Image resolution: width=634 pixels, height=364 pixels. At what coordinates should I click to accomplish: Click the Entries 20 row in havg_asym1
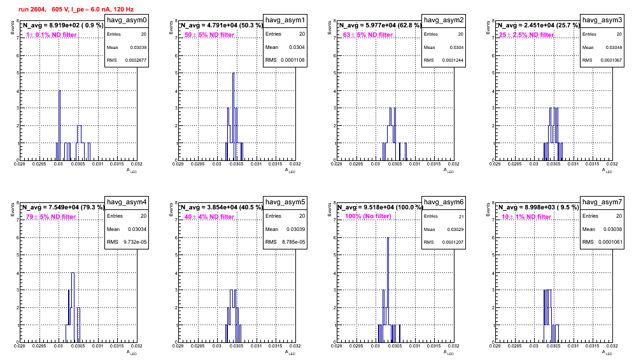pos(285,34)
